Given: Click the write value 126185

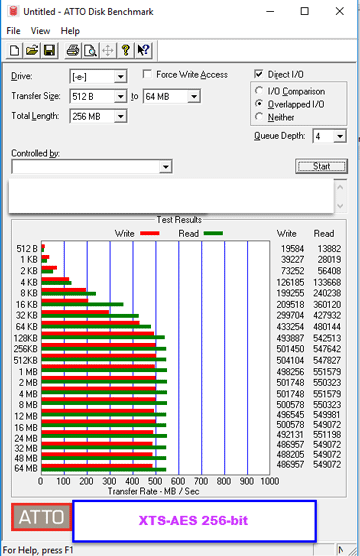Looking at the screenshot, I should (290, 283).
